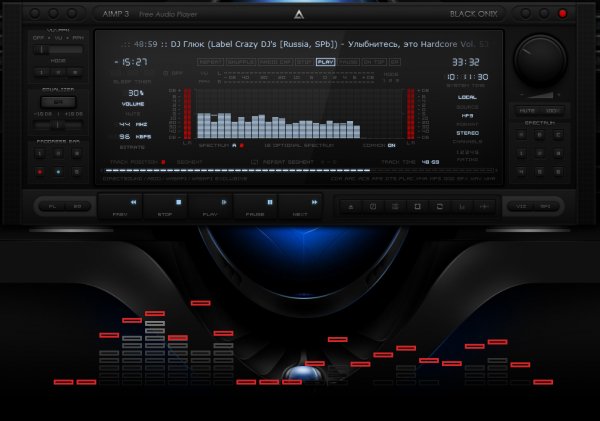The height and width of the screenshot is (421, 600).
Task: Toggle the REPEAT indicator in the display
Action: tap(211, 62)
